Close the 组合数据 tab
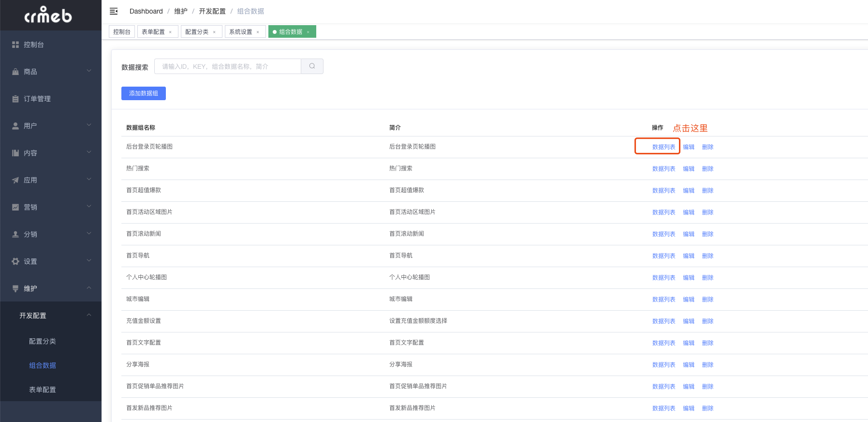 pyautogui.click(x=308, y=32)
